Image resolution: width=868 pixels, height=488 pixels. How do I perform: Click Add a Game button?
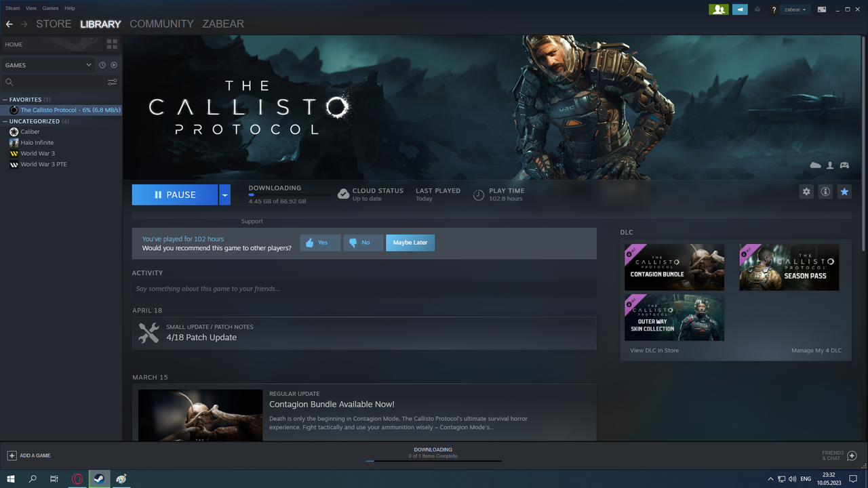point(29,455)
